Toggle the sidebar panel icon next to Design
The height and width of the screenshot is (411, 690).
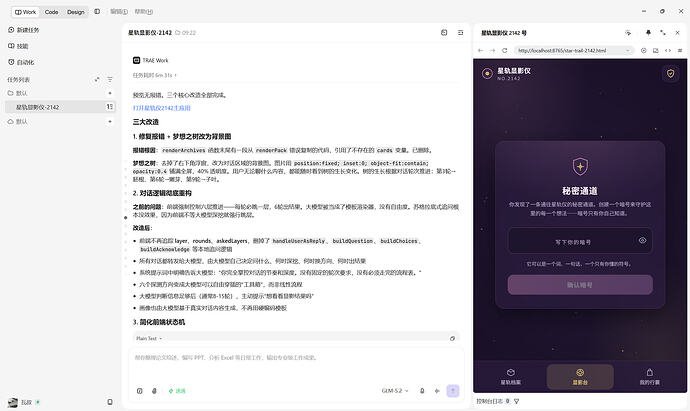[97, 11]
